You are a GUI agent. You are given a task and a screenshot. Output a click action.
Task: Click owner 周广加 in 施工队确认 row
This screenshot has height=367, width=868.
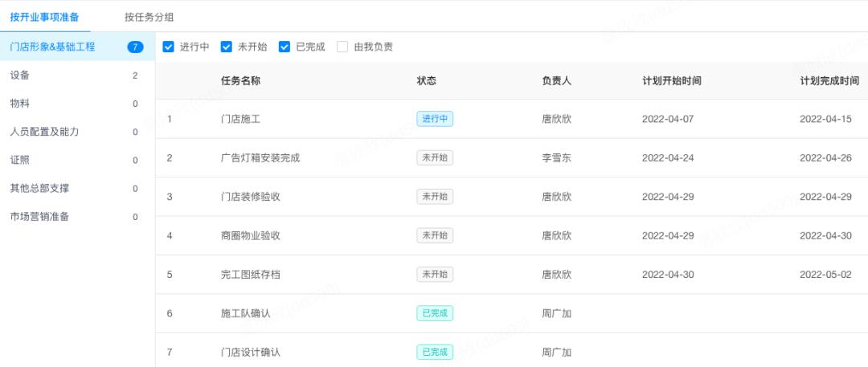(x=556, y=313)
